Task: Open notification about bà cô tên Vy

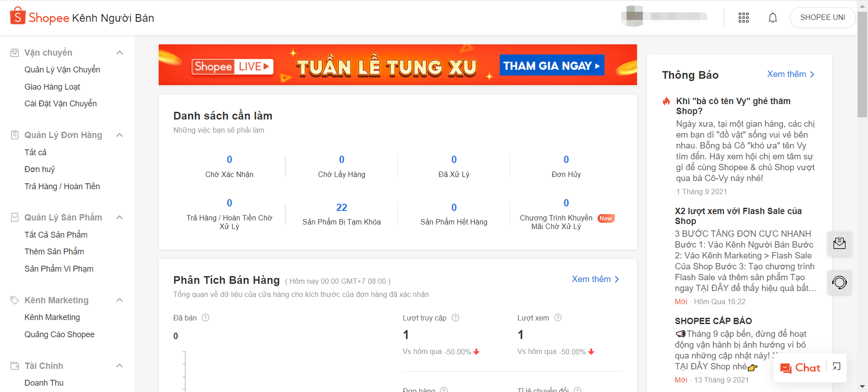Action: [746, 146]
